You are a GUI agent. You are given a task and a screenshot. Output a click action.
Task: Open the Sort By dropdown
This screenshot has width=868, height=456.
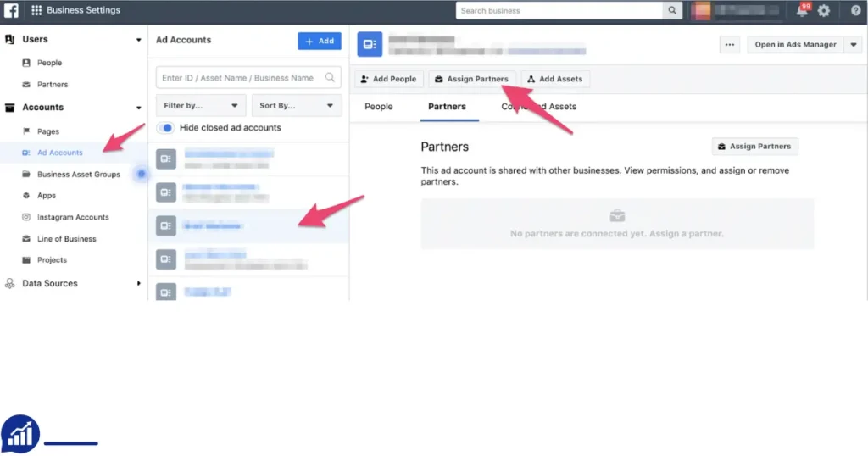pos(297,106)
